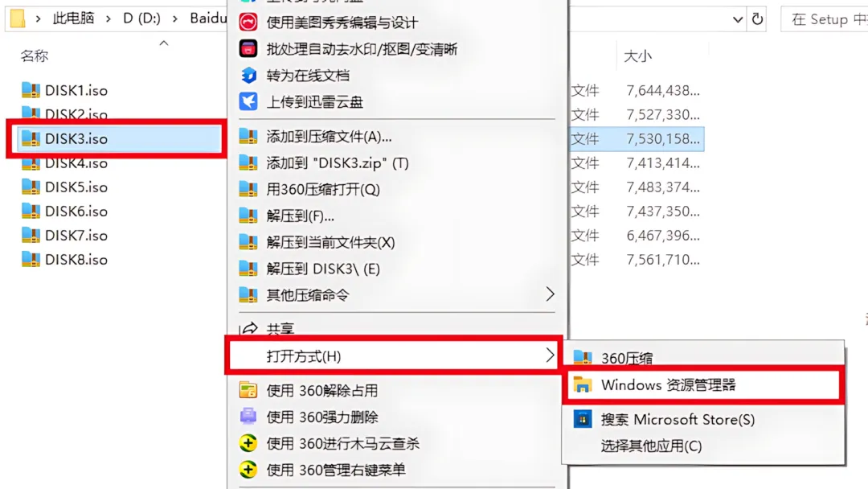This screenshot has height=489, width=868.
Task: Click the refresh button beside address bar
Action: 757,19
